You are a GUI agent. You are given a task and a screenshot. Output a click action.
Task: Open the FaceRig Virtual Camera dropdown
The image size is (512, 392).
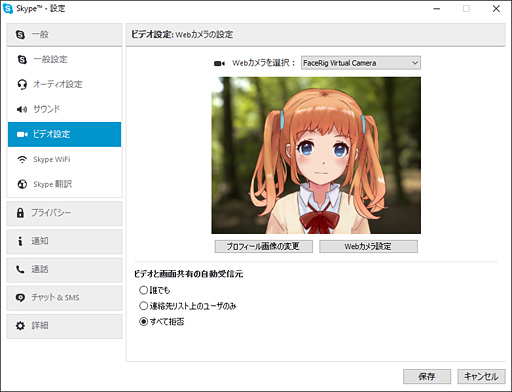[361, 63]
